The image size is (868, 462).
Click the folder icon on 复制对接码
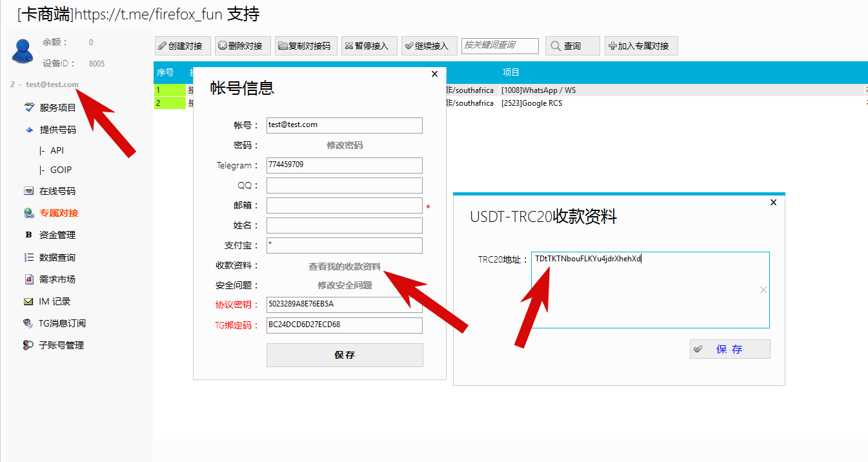pos(283,46)
